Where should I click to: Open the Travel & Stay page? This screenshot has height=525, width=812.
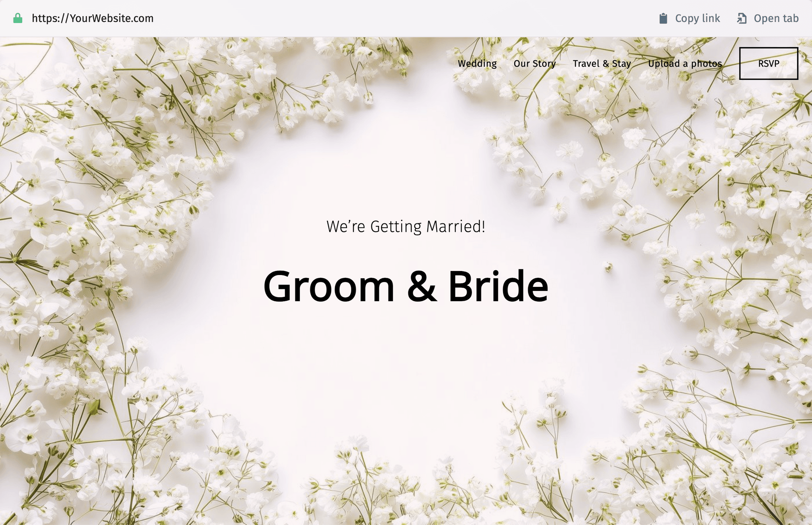(x=602, y=63)
